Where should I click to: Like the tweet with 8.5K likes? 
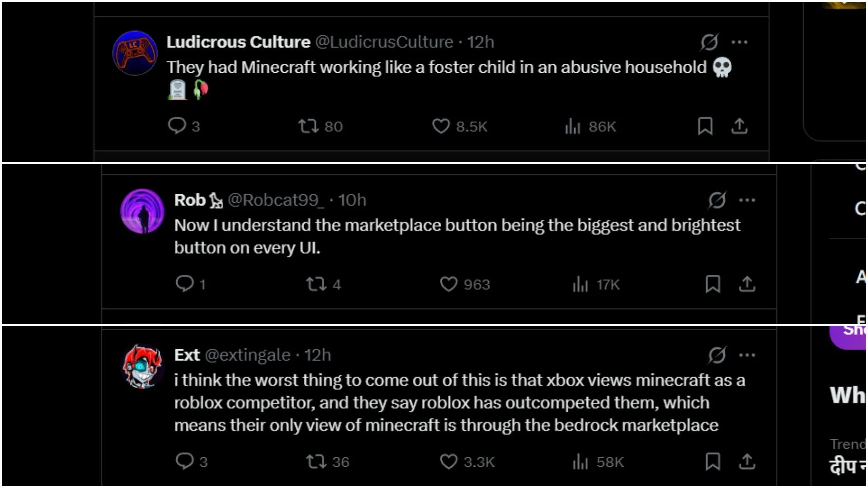pos(459,126)
